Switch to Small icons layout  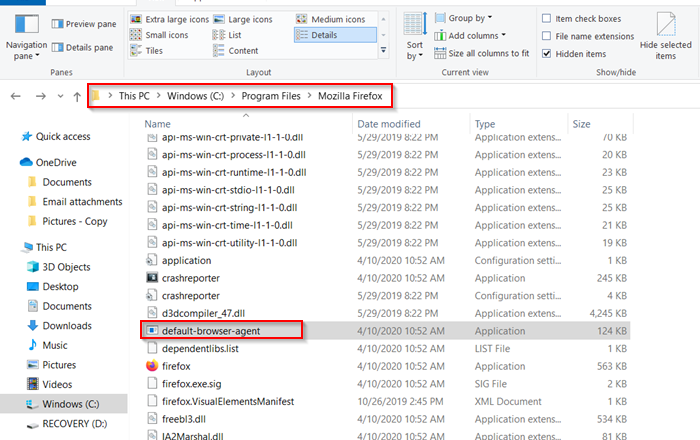click(159, 35)
